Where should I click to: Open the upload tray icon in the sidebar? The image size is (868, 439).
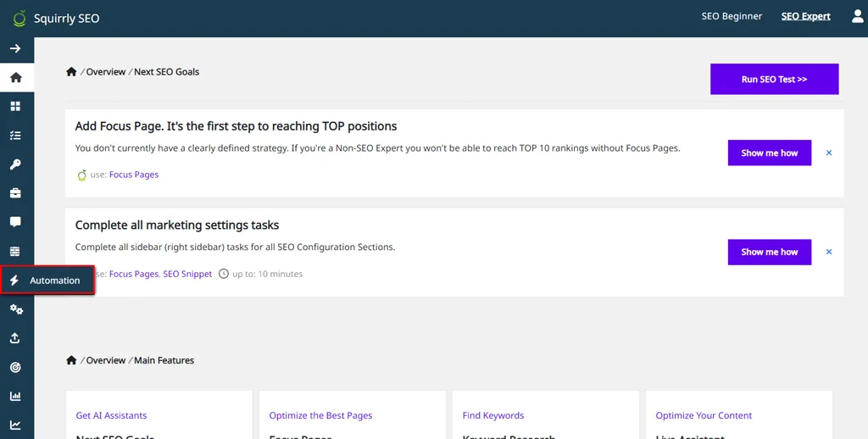[15, 338]
